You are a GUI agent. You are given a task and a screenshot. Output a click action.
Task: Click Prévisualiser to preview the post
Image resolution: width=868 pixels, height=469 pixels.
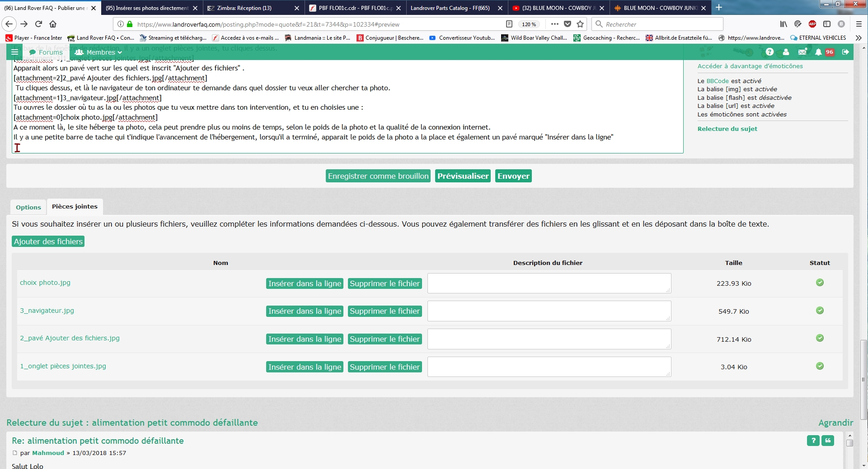pos(463,176)
